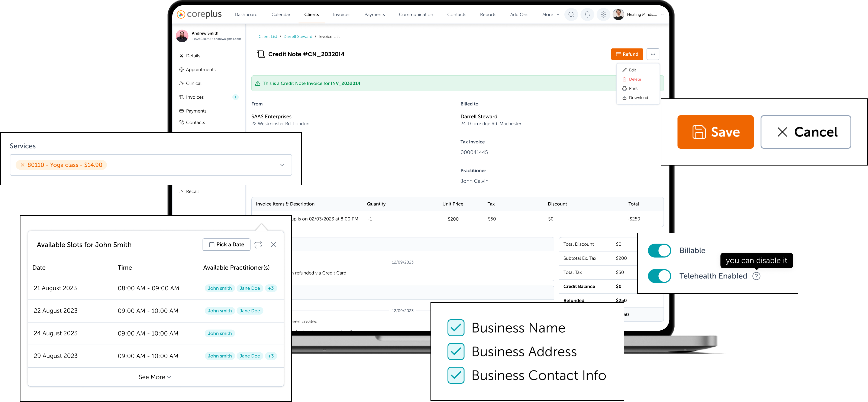
Task: Go to the Invoices tab in navbar
Action: click(x=341, y=14)
